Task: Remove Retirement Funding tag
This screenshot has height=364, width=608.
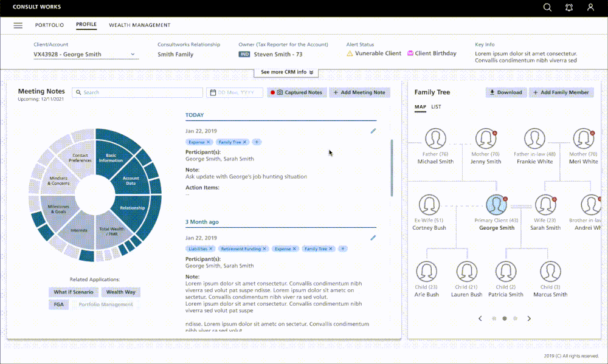Action: [x=264, y=249]
